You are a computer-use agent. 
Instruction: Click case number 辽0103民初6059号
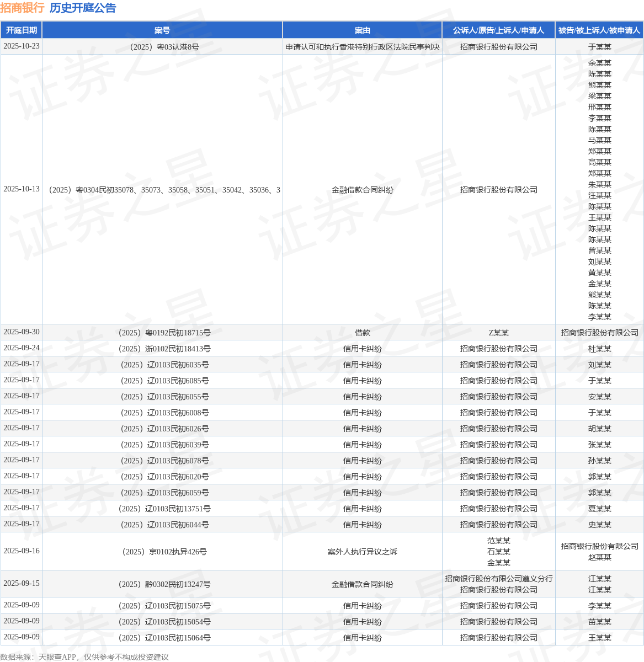(x=162, y=493)
